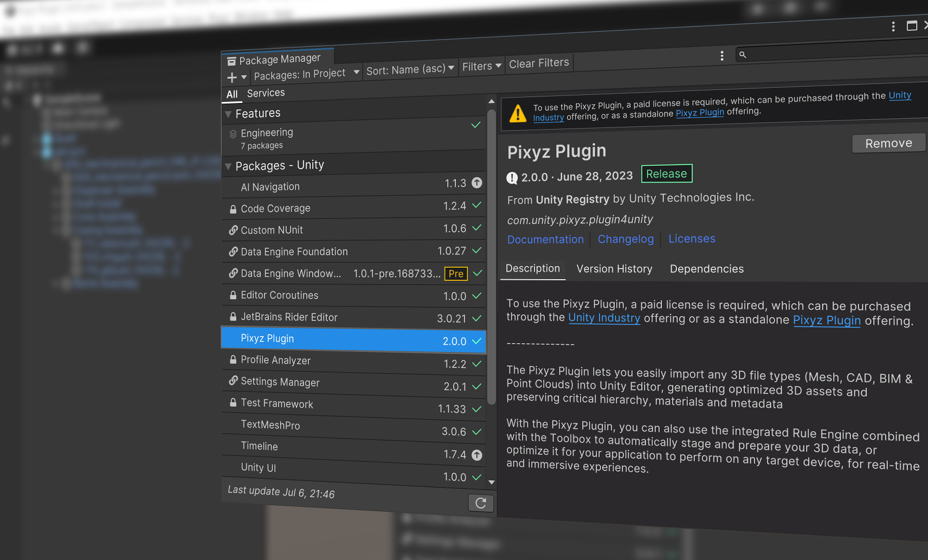Click the Remove button
928x560 pixels.
tap(888, 144)
